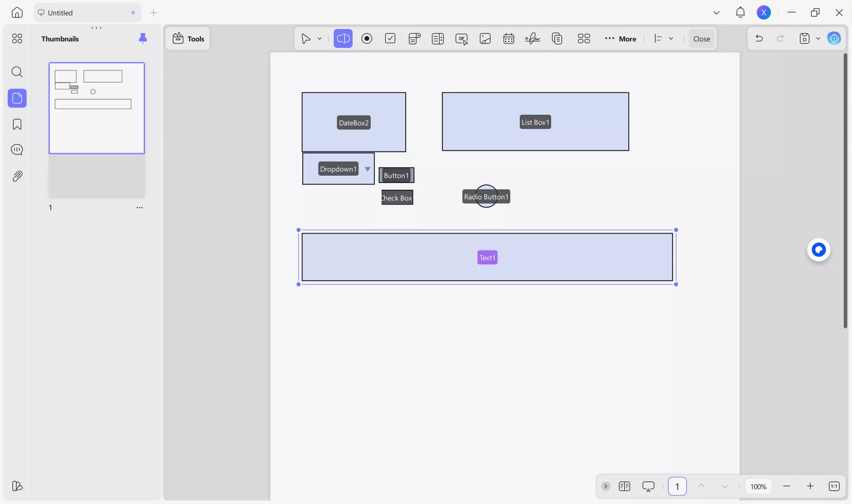Viewport: 852px width, 504px height.
Task: Open the List Box field tool
Action: coord(438,38)
